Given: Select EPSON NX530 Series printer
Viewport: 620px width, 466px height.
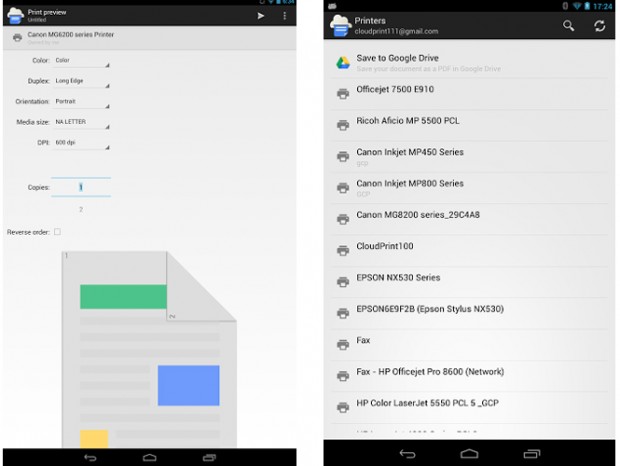Looking at the screenshot, I should click(x=469, y=282).
